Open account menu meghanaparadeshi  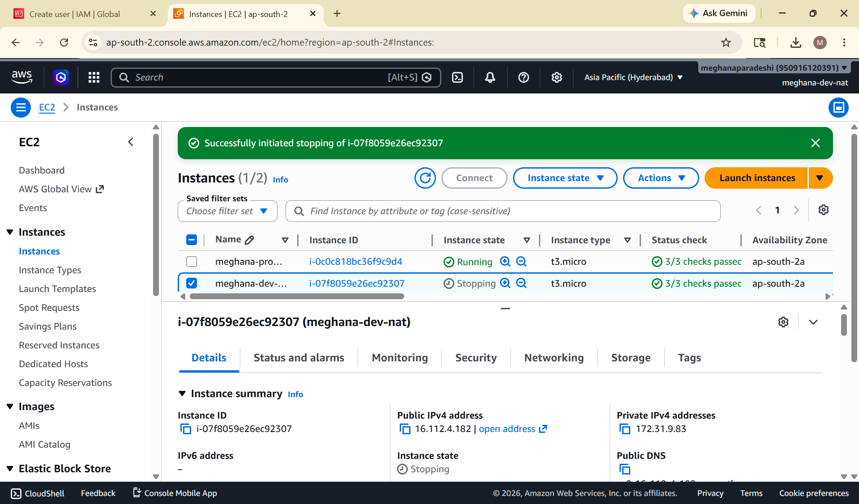774,68
